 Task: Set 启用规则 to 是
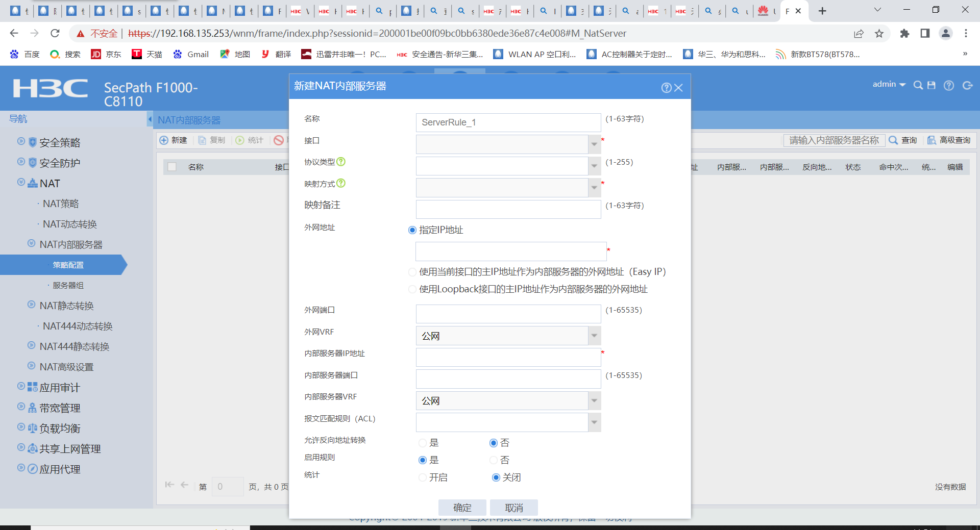pyautogui.click(x=423, y=460)
